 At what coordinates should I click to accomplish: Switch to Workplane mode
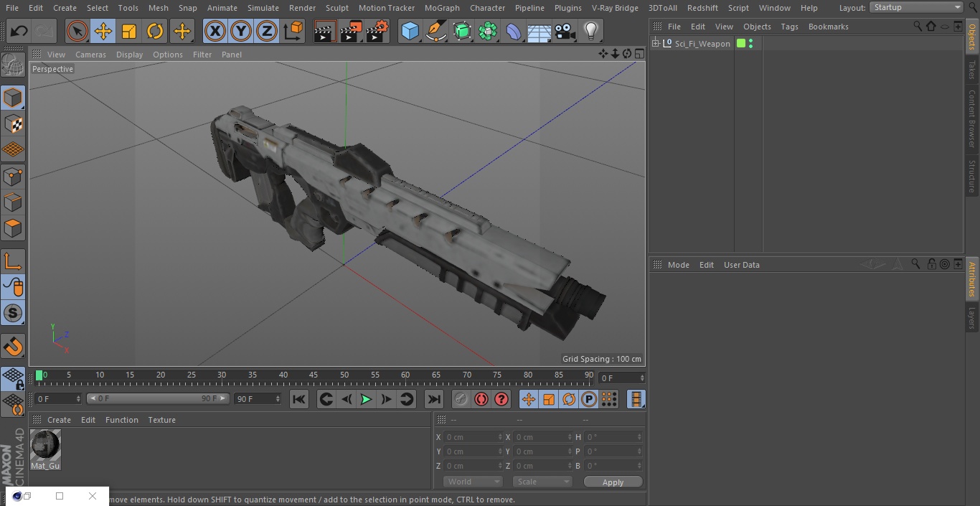tap(13, 150)
